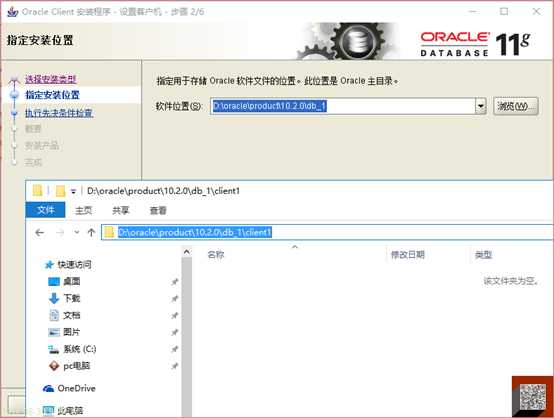This screenshot has width=554, height=418.
Task: Click the Explorer forward arrow
Action: (x=60, y=232)
